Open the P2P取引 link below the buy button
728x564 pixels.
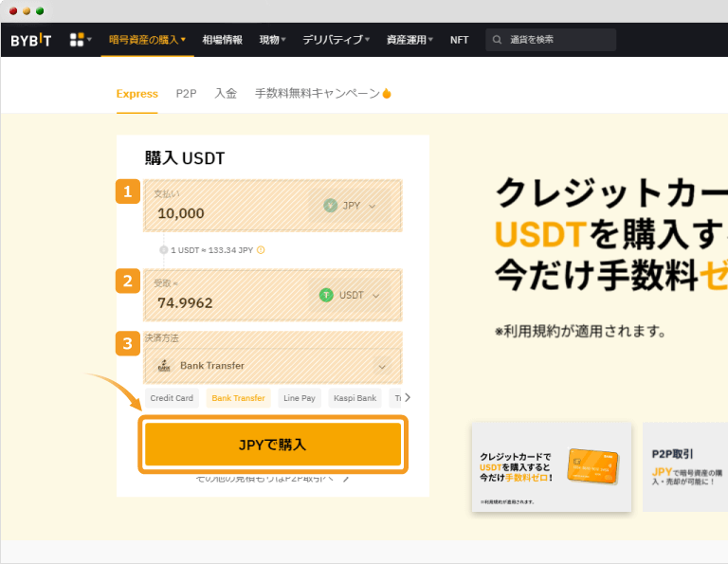pos(273,478)
